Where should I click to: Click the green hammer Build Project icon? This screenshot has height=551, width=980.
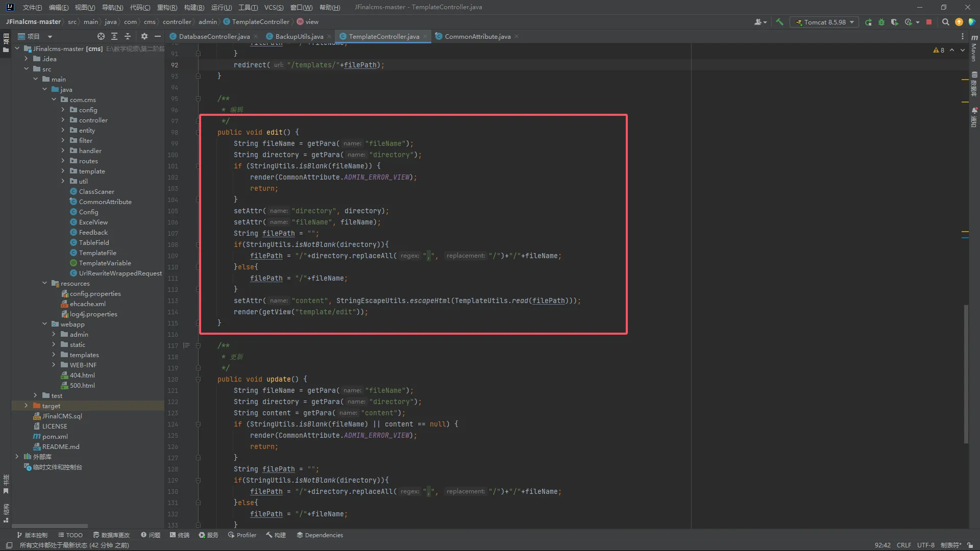click(x=779, y=22)
